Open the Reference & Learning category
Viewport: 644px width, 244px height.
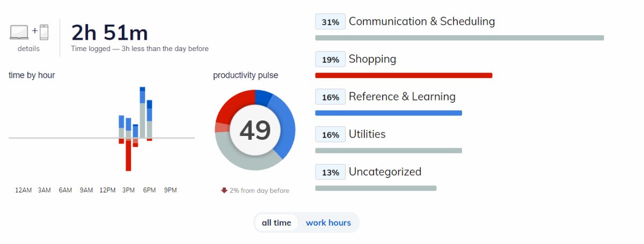click(x=401, y=97)
